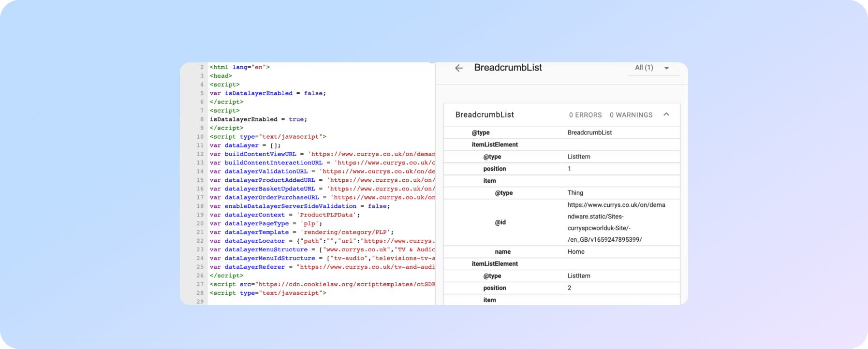
Task: Click the isDatalayerEnabled = false code line
Action: pyautogui.click(x=267, y=93)
